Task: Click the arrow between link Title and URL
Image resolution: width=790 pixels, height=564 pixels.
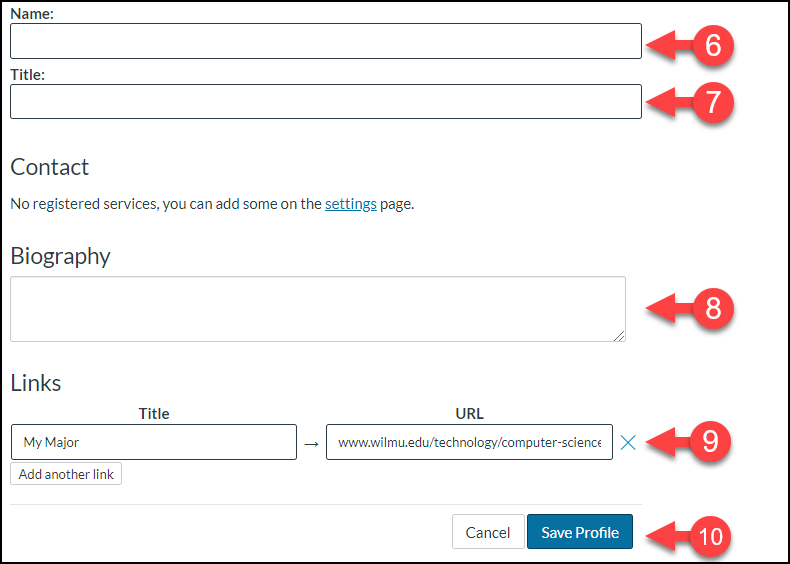Action: coord(311,442)
